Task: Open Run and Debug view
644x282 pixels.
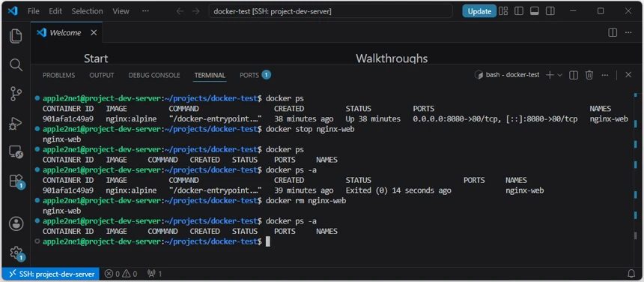Action: (x=16, y=123)
